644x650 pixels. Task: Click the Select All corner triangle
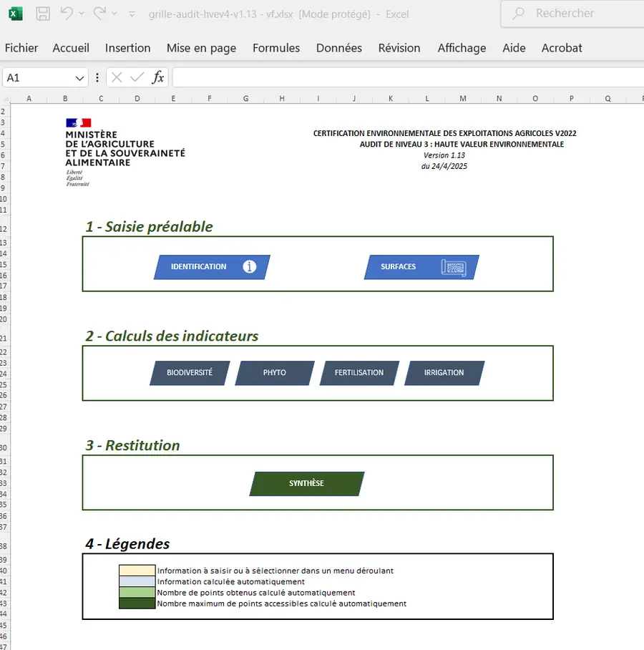[x=6, y=99]
